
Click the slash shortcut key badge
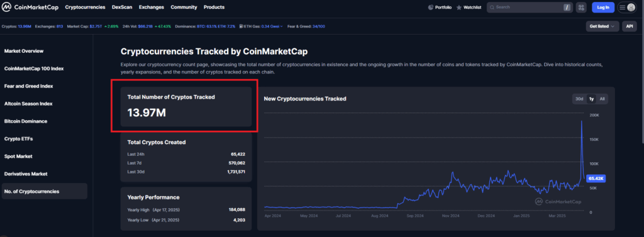pos(567,8)
